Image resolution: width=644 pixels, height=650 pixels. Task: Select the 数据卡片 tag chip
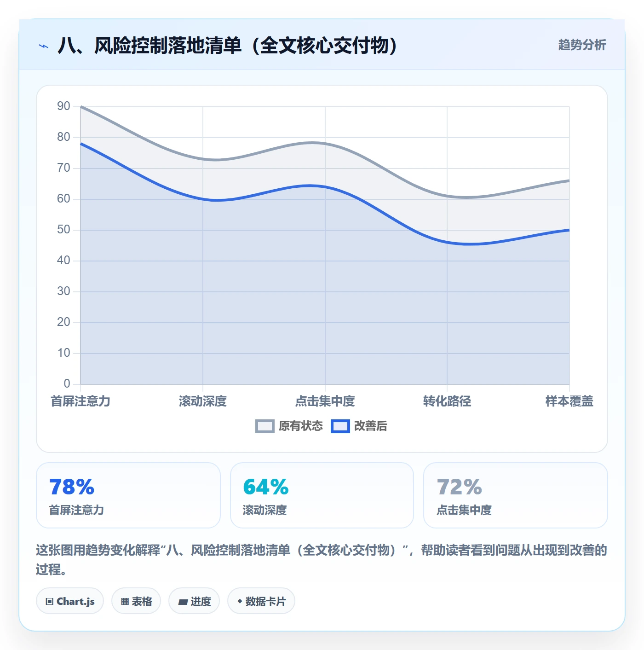click(x=261, y=601)
